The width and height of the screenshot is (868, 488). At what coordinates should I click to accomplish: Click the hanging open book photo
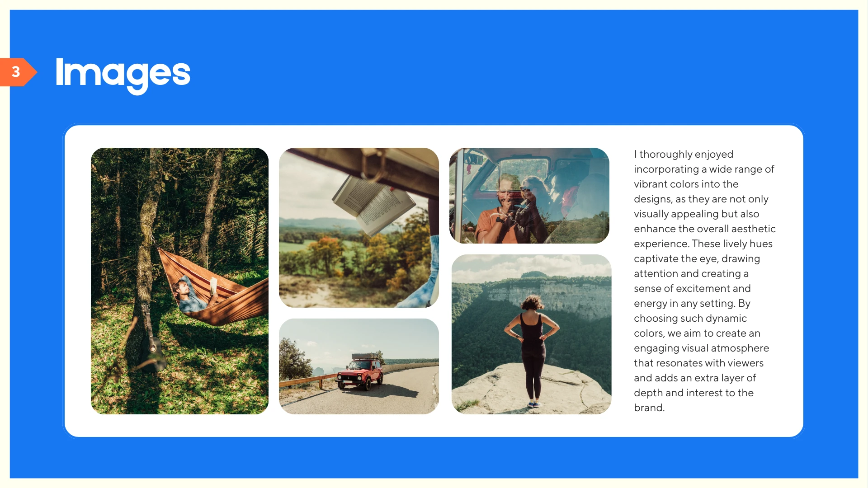359,228
